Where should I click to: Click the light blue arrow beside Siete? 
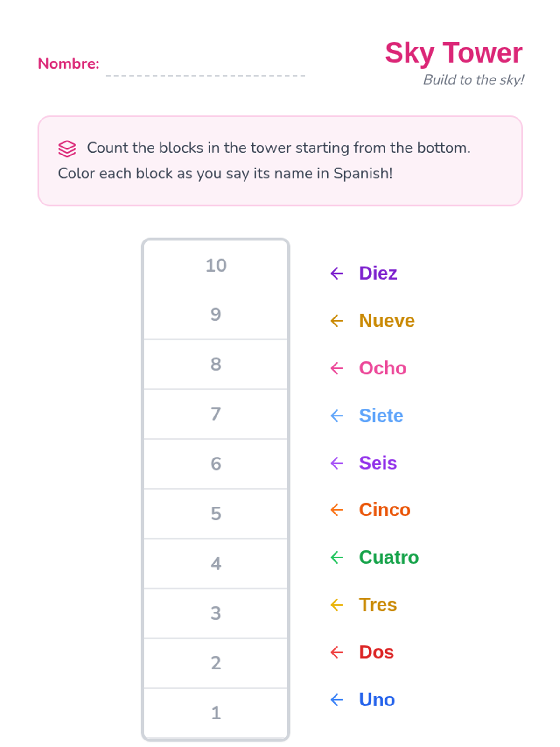pyautogui.click(x=336, y=416)
